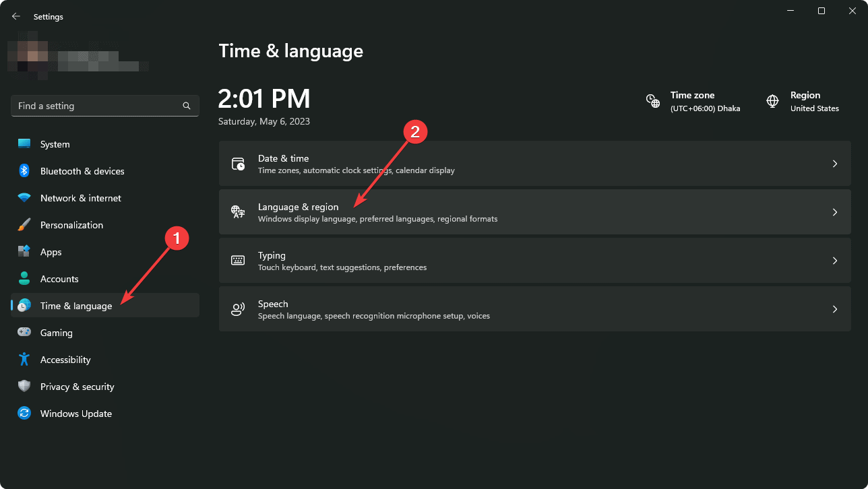Click the Personalization paintbrush icon
This screenshot has height=489, width=868.
pos(24,225)
